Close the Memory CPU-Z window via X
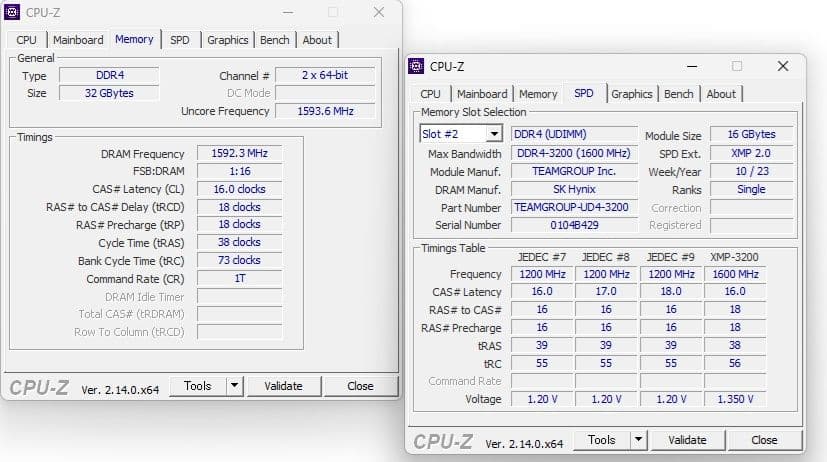The height and width of the screenshot is (462, 827). tap(379, 12)
